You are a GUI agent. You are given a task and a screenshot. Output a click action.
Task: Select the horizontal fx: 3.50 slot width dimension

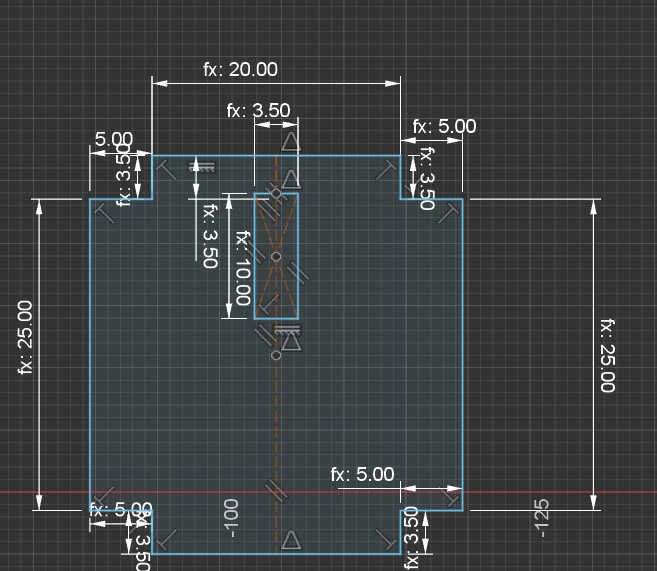click(258, 111)
